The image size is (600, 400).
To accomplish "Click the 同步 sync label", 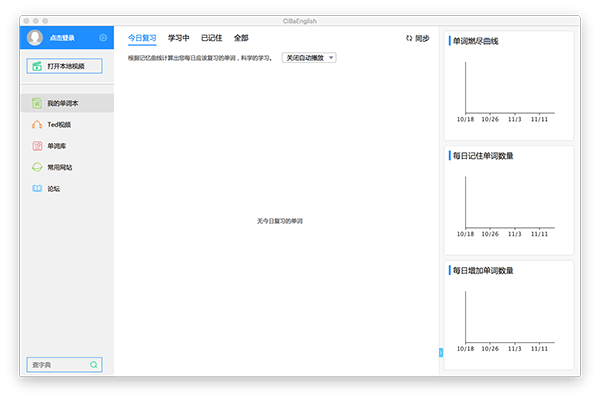I will [422, 38].
